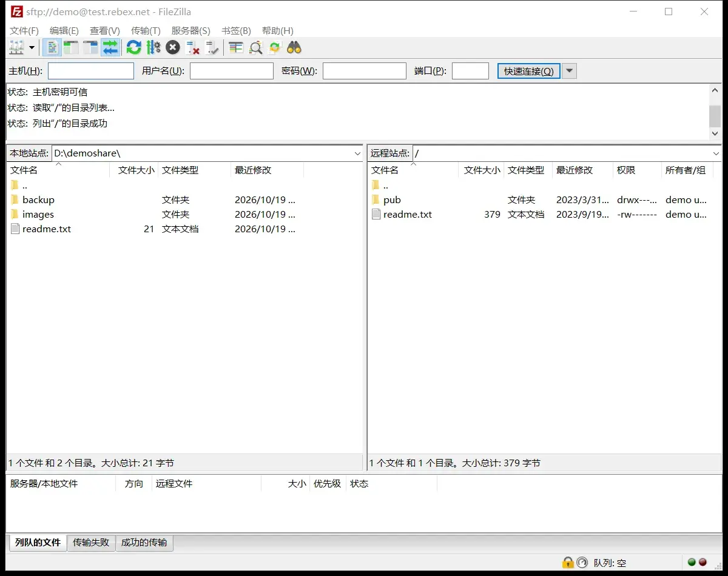Expand remote site path dropdown
The image size is (728, 576).
pos(716,153)
